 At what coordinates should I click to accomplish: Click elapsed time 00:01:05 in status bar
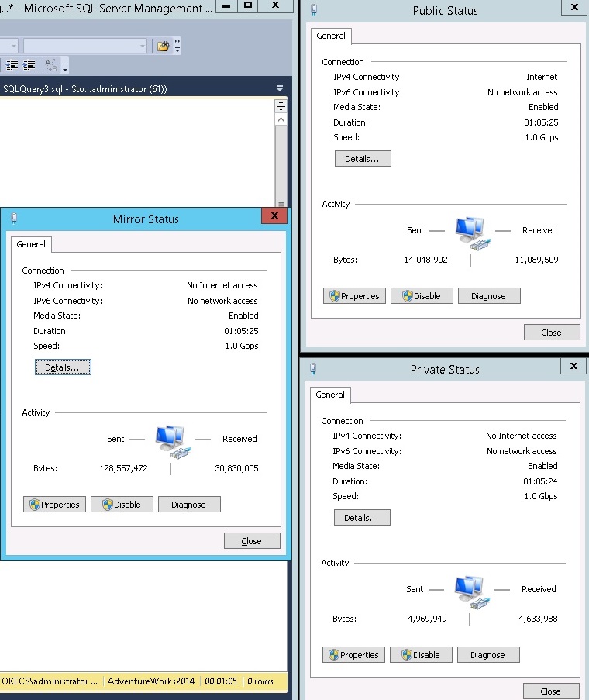click(x=221, y=681)
